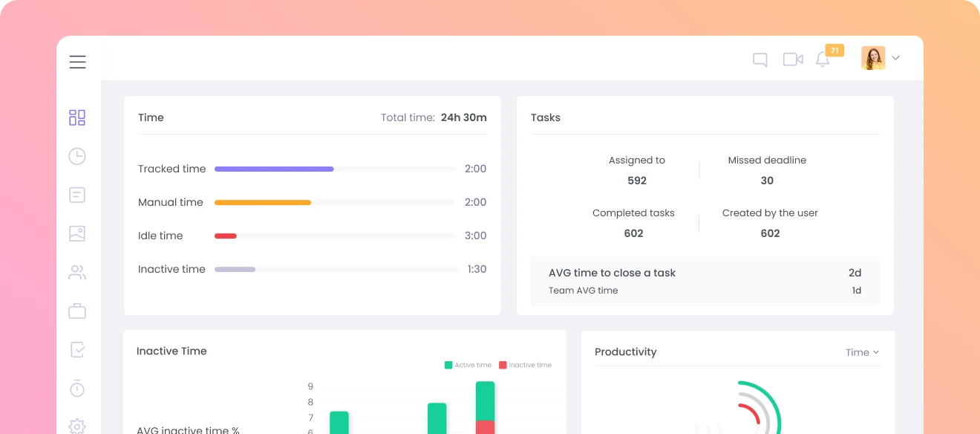Open the team members icon in sidebar
Image resolution: width=980 pixels, height=434 pixels.
click(x=77, y=272)
